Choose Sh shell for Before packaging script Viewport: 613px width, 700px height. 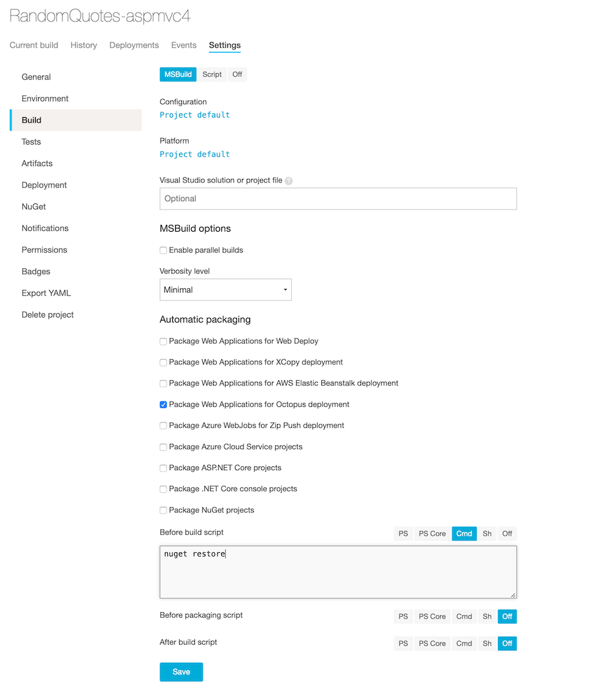pyautogui.click(x=487, y=616)
